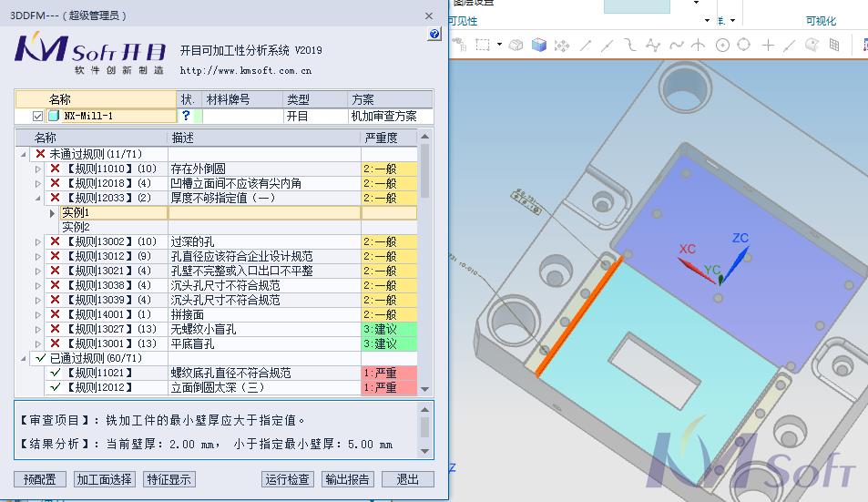Expand rule 规则11010 存在外倒圆
This screenshot has height=502, width=868.
point(37,169)
